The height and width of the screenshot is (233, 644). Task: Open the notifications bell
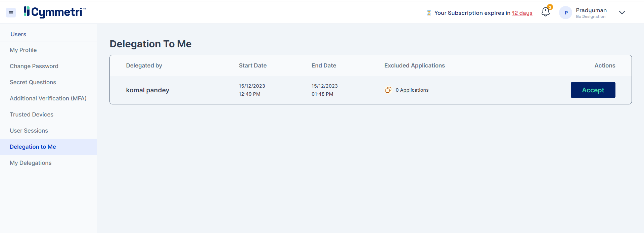(545, 12)
